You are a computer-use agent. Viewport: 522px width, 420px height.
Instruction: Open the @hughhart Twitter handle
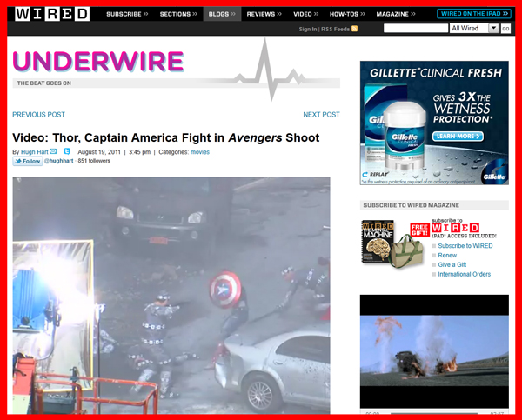58,161
